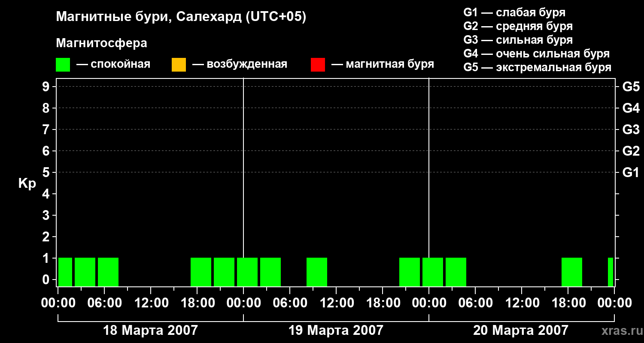Viewport: 644px width, 343px height.
Task: Click the green bar for 02:00–05:00 on 20 Марта
Action: pyautogui.click(x=456, y=272)
